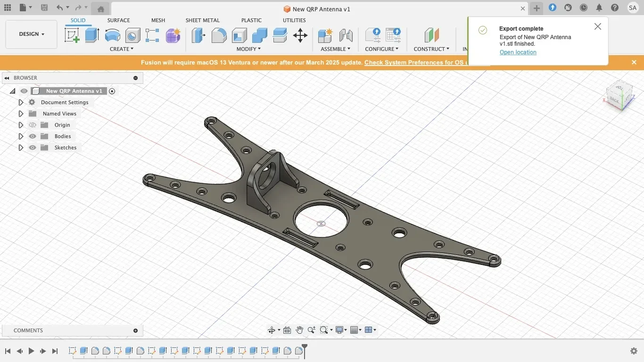Click the Open location link
This screenshot has height=362, width=644.
[x=518, y=52]
